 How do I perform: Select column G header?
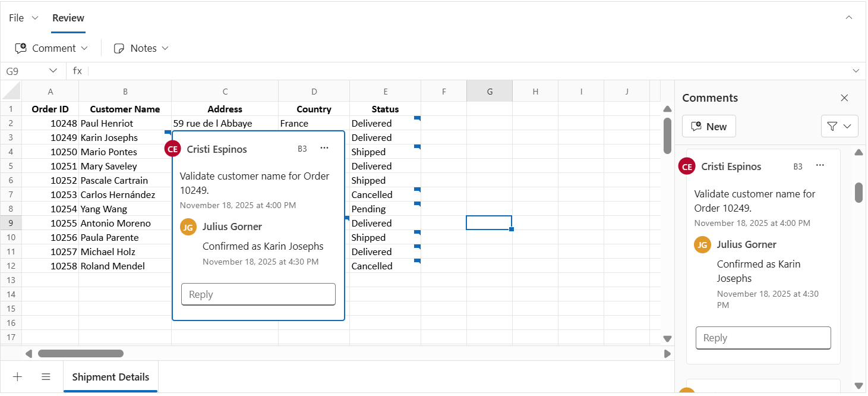490,91
